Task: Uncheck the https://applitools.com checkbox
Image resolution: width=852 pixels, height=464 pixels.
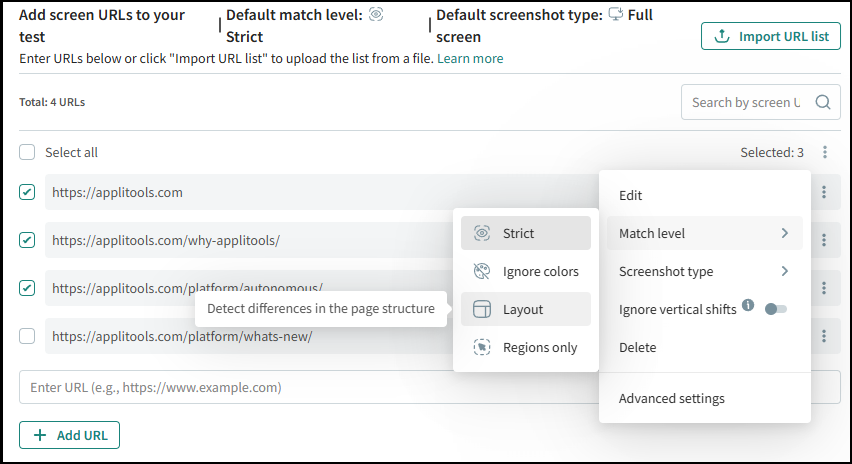Action: pos(27,192)
